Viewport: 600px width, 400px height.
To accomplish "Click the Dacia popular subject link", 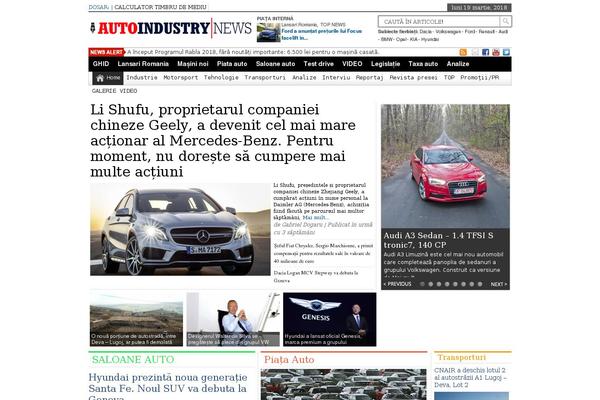I will [425, 32].
